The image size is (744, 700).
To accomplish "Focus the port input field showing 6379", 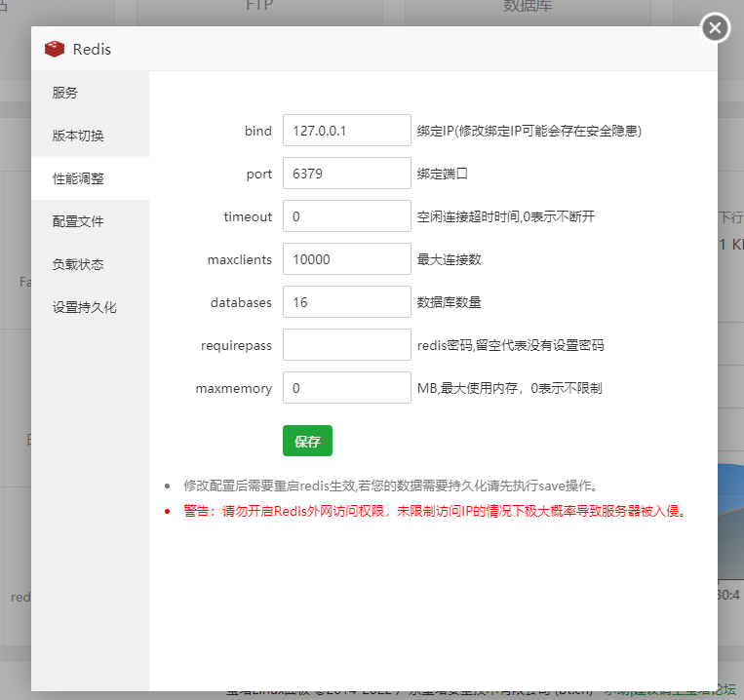I will point(347,174).
